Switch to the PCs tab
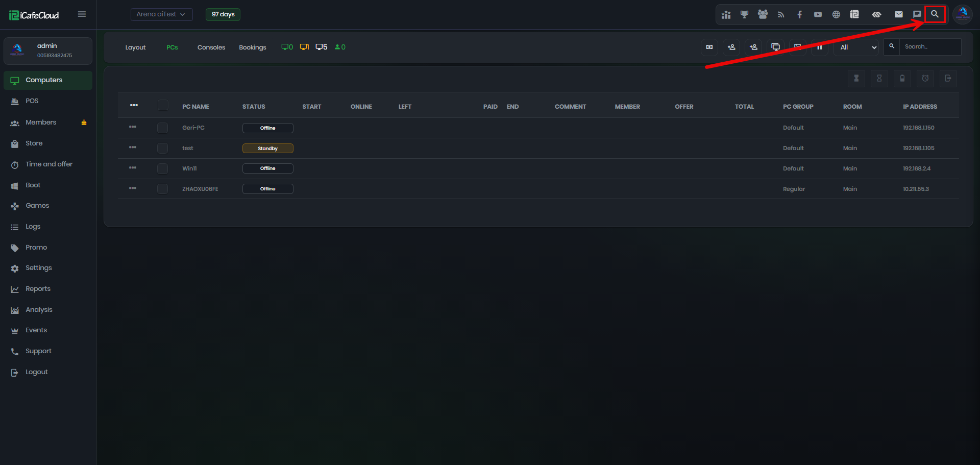Image resolution: width=980 pixels, height=465 pixels. click(172, 47)
